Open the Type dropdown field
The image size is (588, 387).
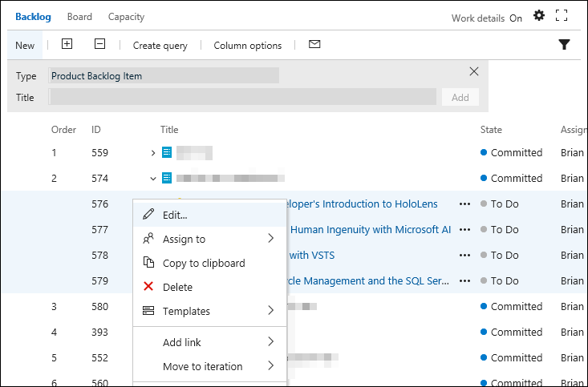tap(164, 76)
